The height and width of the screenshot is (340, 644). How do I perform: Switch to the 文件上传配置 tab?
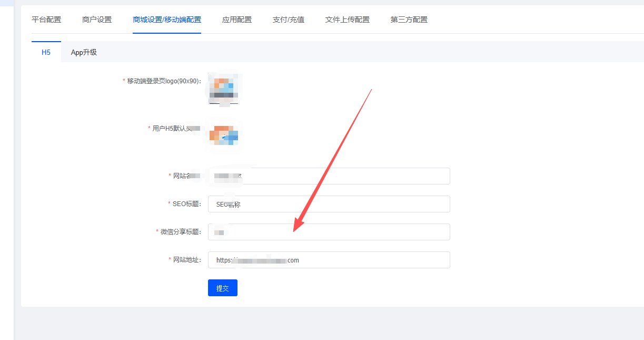click(347, 20)
